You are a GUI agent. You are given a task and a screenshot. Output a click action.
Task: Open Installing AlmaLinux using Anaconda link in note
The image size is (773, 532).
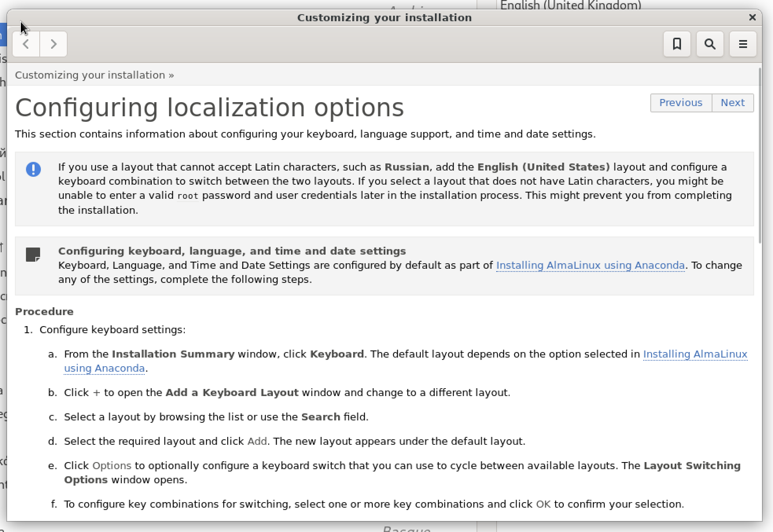(x=590, y=265)
